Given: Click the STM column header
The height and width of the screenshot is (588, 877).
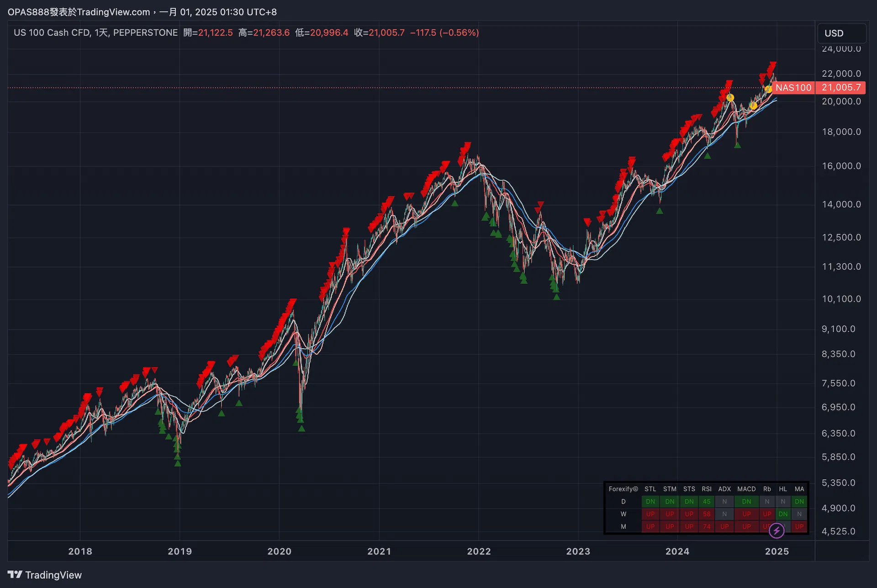Looking at the screenshot, I should pyautogui.click(x=670, y=489).
